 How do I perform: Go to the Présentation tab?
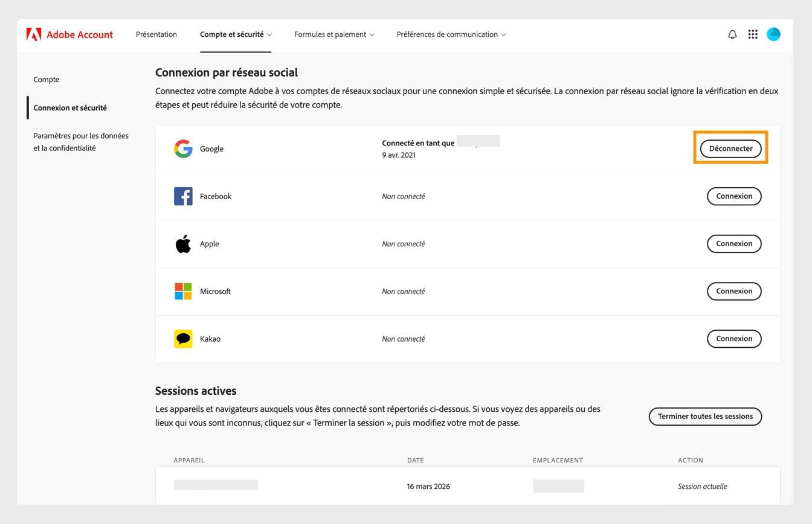156,34
